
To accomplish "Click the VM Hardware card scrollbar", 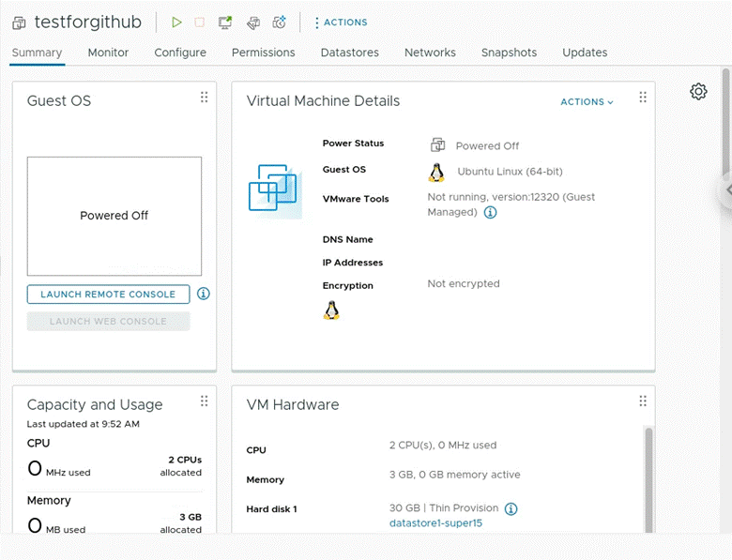I will [648, 479].
